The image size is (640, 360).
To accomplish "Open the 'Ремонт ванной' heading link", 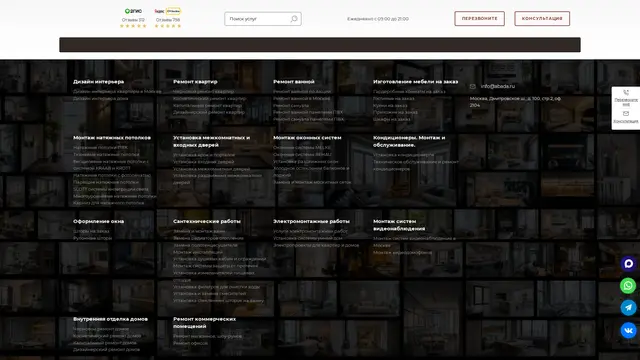I will point(294,82).
